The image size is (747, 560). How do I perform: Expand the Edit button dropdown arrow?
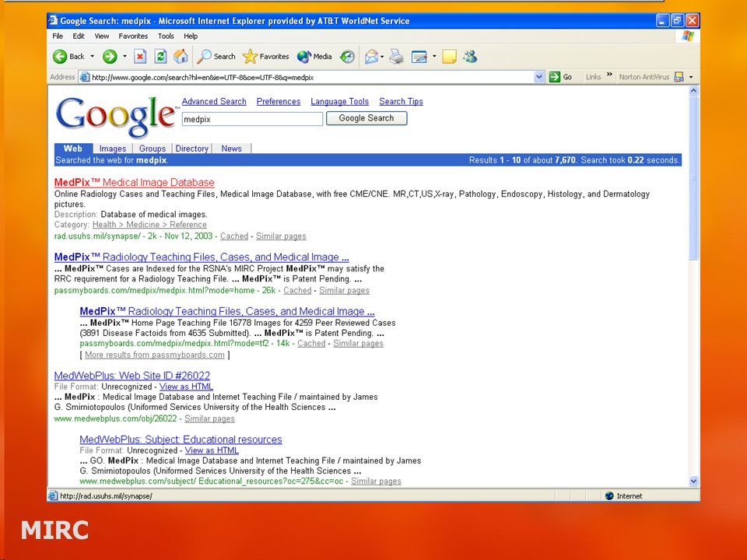[x=434, y=56]
